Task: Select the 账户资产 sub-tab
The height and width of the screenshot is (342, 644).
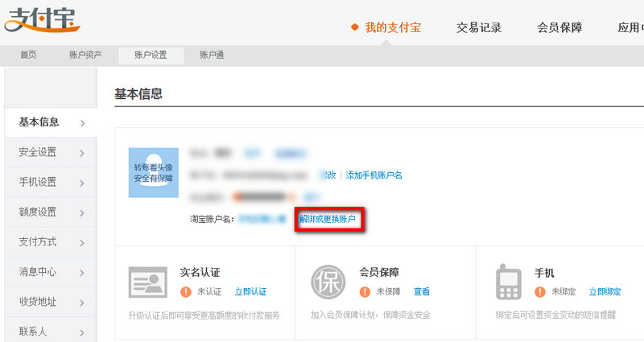Action: [85, 55]
